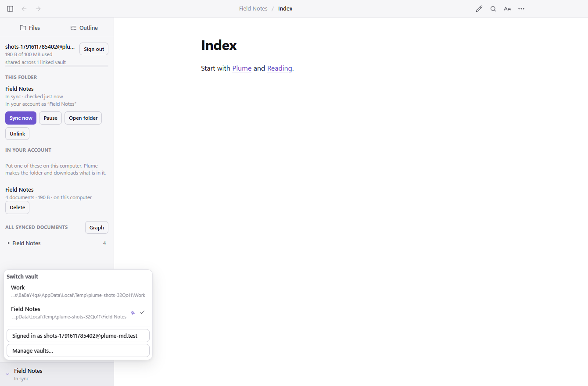Image resolution: width=588 pixels, height=386 pixels.
Task: Open the Graph view button
Action: [x=97, y=228]
